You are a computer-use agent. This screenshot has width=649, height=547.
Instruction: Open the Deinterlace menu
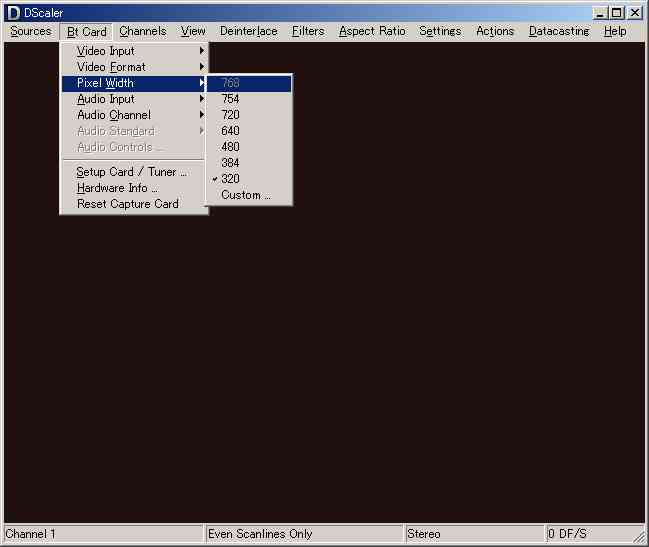tap(248, 31)
